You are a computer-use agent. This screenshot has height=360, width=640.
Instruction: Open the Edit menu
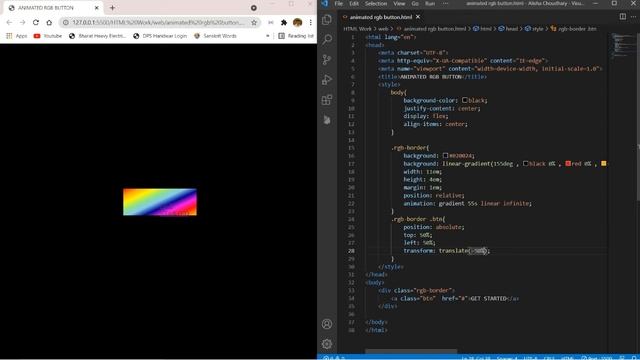point(354,3)
